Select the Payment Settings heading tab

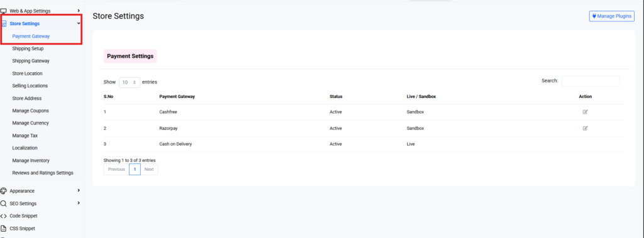point(130,57)
